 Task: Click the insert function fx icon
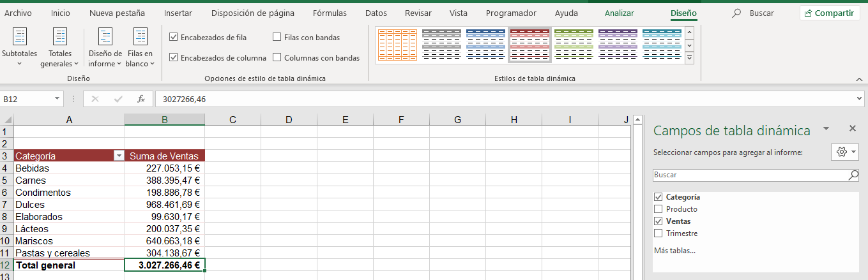141,99
